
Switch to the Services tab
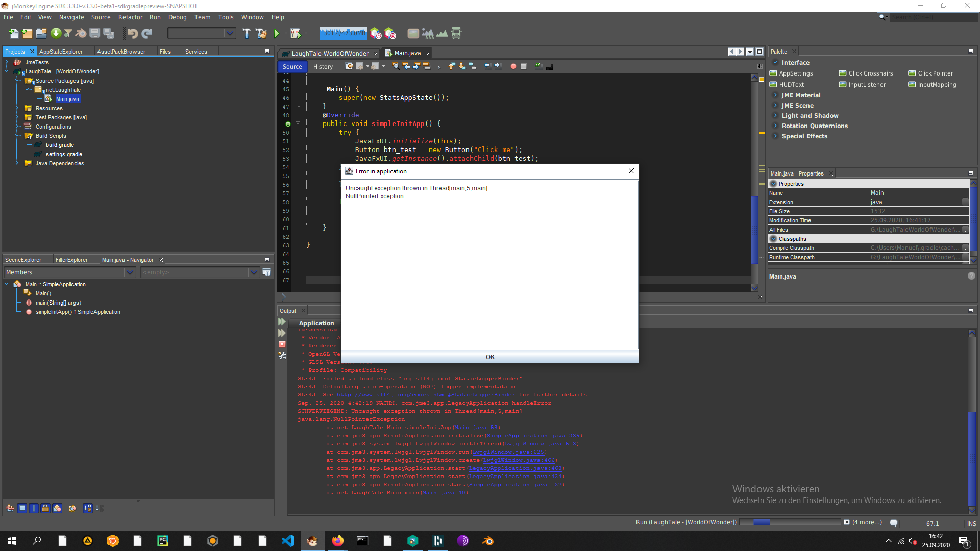pos(196,52)
